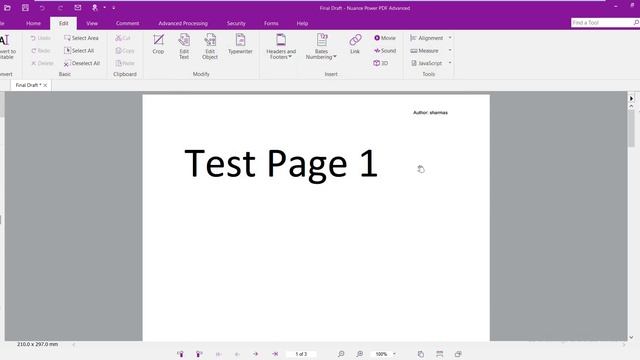The width and height of the screenshot is (640, 360).
Task: Click the page layout icon in status bar
Action: coord(440,354)
